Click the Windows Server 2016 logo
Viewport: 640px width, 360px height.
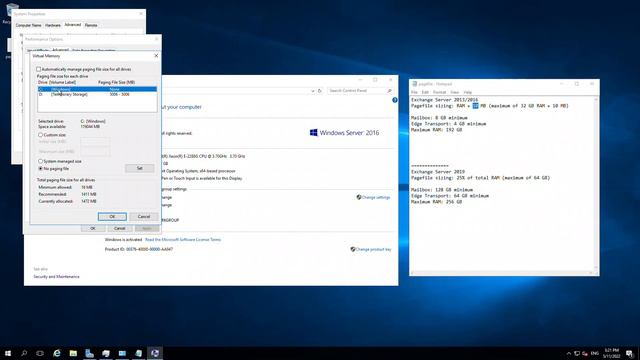click(344, 133)
